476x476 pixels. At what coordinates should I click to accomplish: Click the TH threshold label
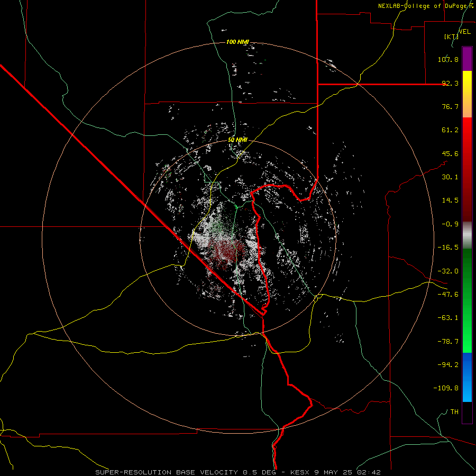pyautogui.click(x=454, y=412)
